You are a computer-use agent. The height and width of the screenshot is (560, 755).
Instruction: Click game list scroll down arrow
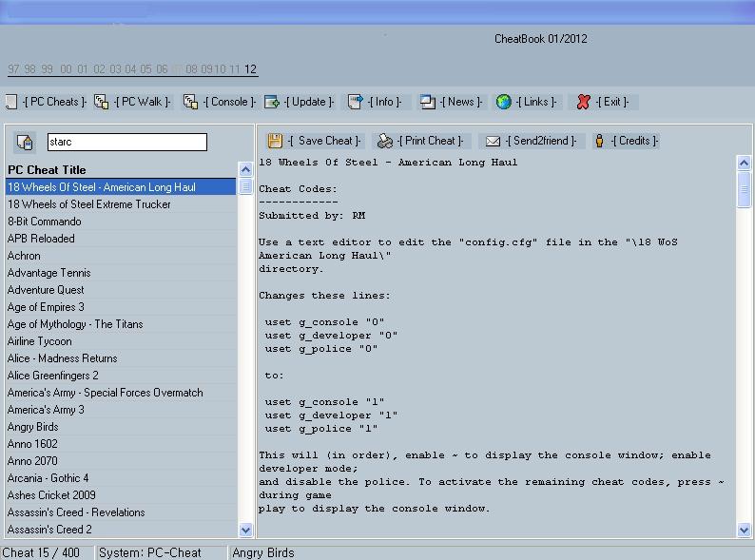point(245,530)
